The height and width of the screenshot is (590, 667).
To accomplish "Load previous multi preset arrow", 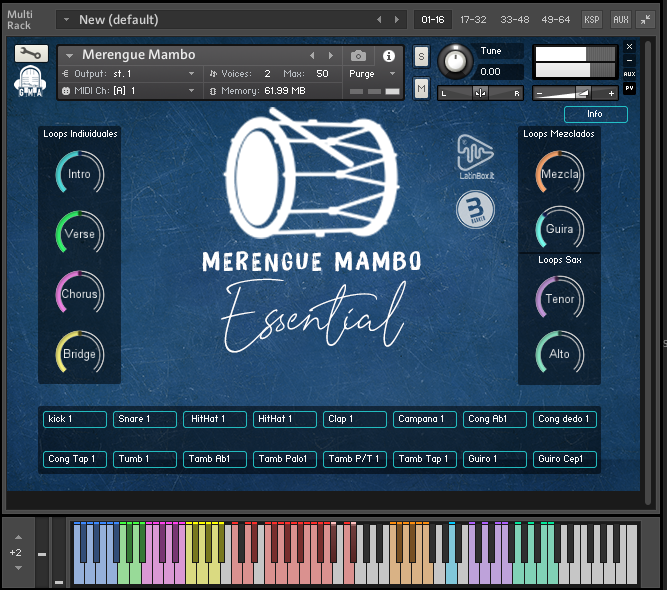I will click(379, 20).
